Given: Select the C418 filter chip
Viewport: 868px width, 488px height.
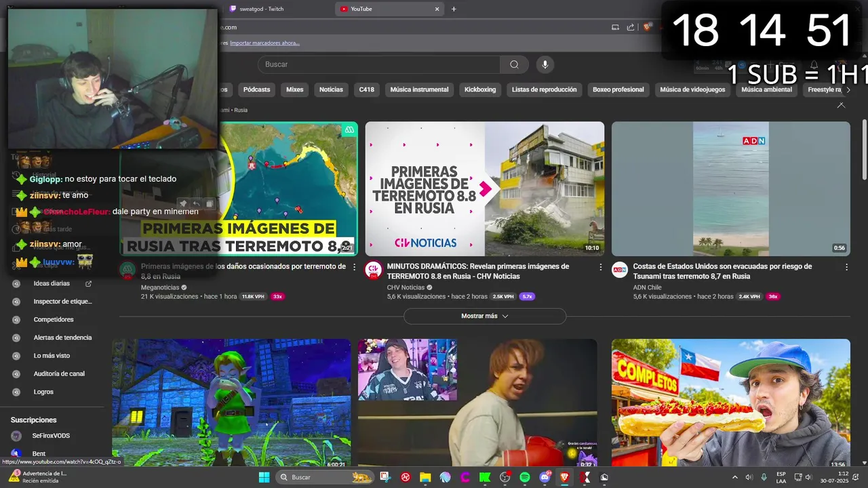Looking at the screenshot, I should pyautogui.click(x=367, y=89).
